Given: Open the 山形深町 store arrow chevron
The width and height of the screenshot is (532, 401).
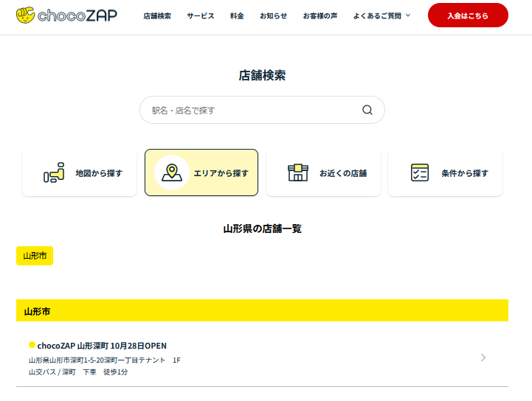Looking at the screenshot, I should coord(483,358).
